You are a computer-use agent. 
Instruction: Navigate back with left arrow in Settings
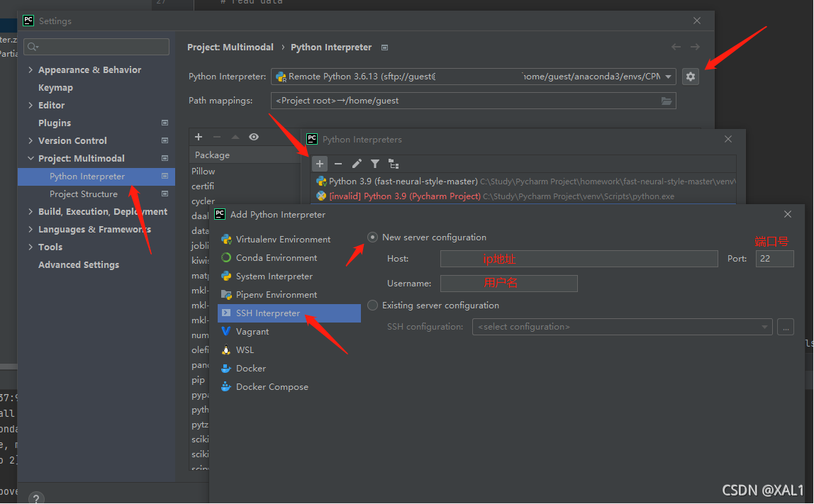[676, 47]
